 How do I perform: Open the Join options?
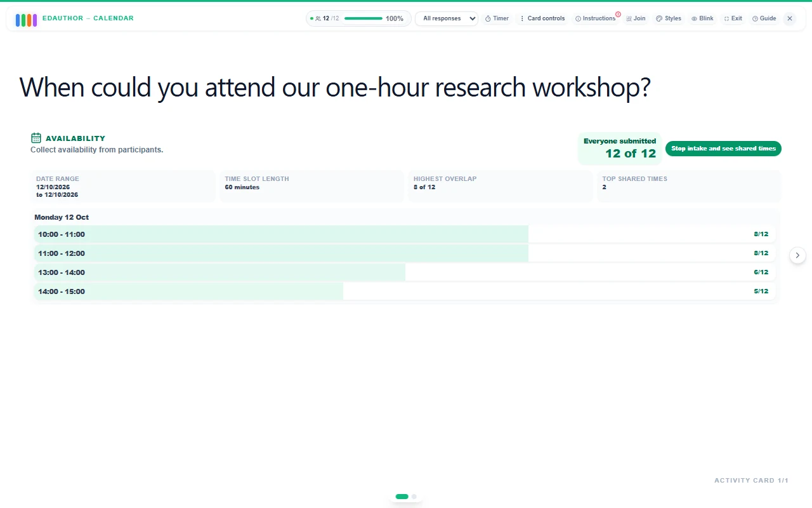636,18
